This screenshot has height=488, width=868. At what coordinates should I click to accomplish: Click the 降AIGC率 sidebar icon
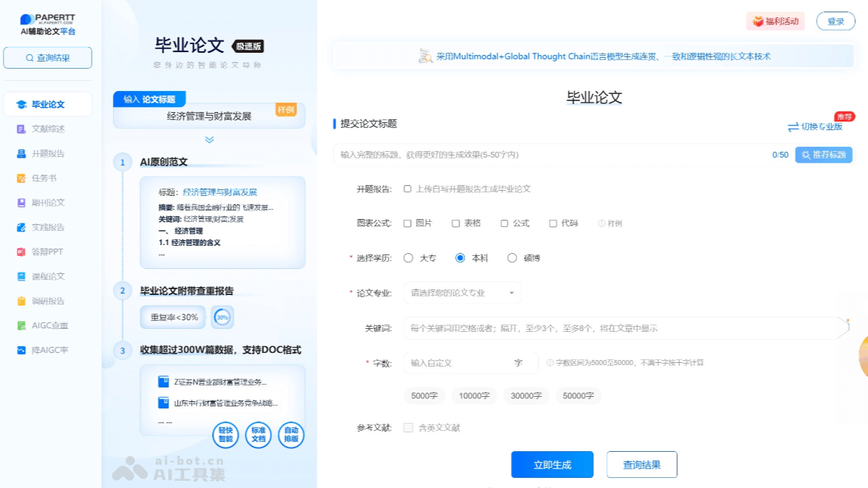click(21, 351)
